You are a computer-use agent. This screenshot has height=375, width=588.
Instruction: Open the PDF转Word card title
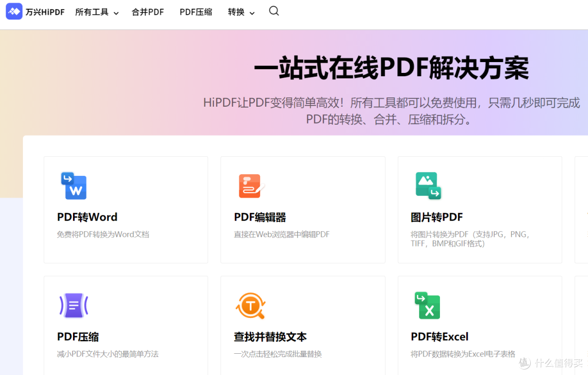coord(87,217)
